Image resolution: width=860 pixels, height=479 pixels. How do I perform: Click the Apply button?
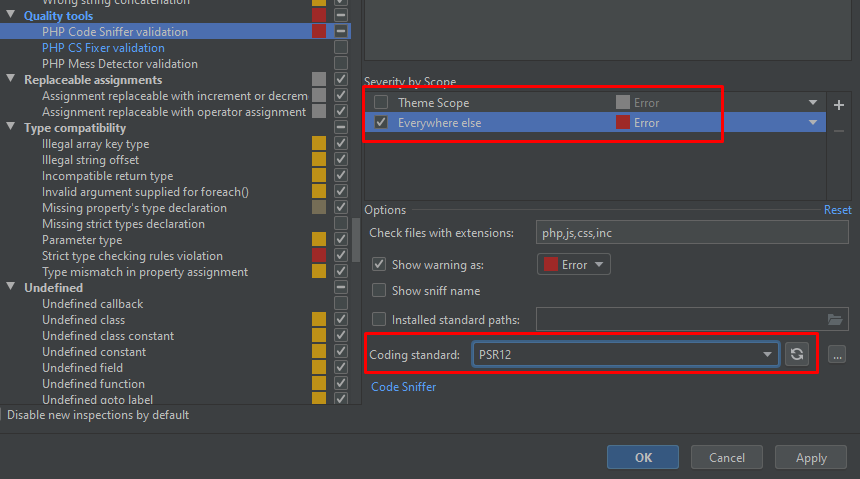[x=811, y=457]
